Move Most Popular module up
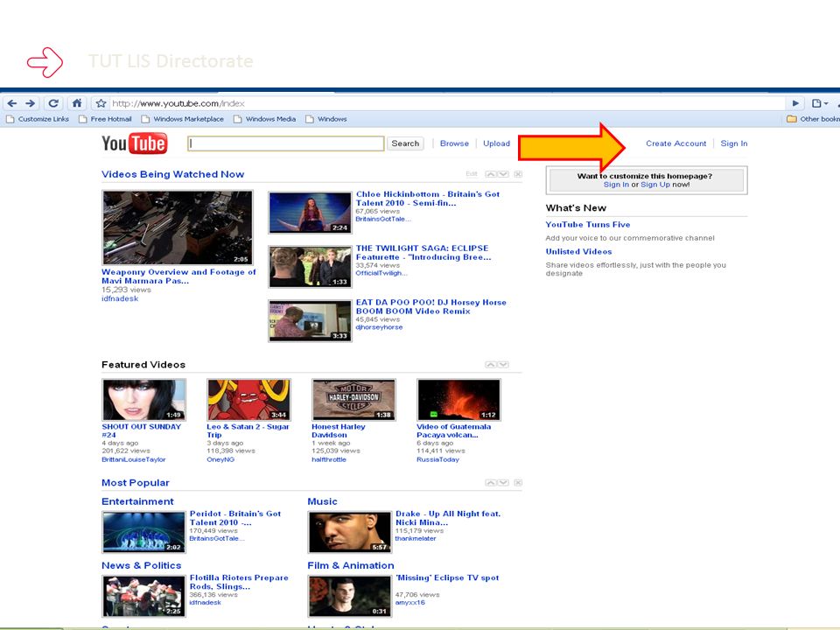 (x=491, y=483)
